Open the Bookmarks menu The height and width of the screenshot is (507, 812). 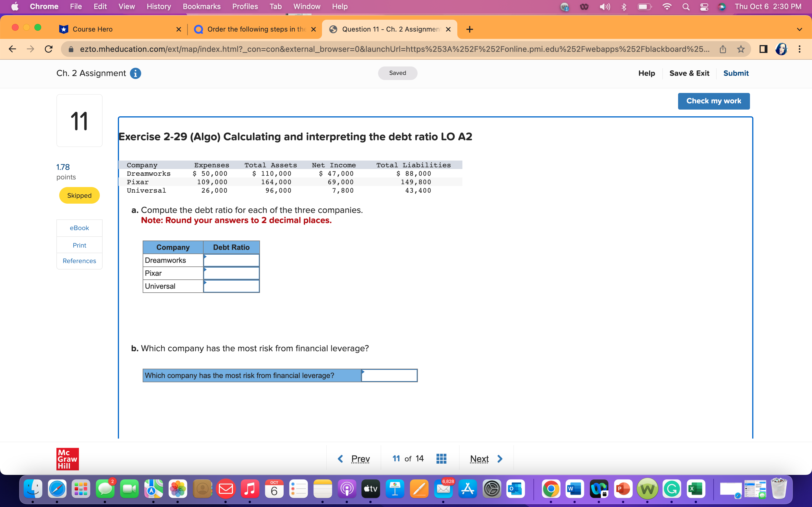[202, 6]
